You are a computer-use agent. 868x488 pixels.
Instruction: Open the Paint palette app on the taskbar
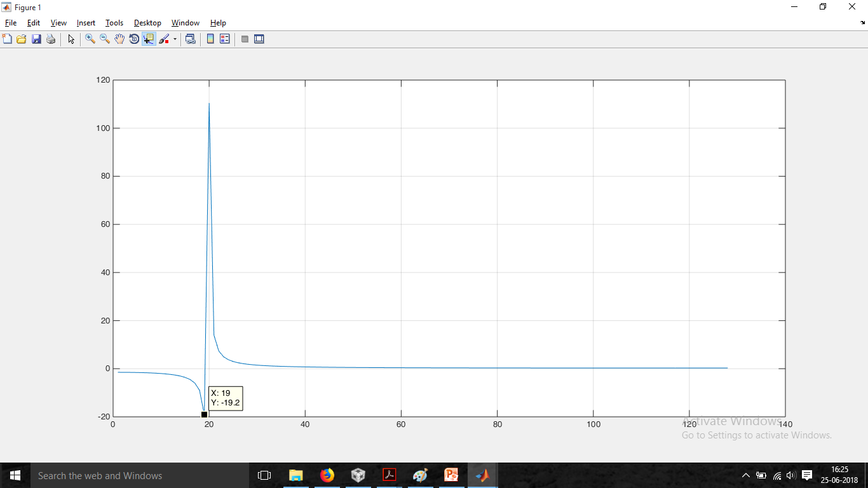(x=421, y=475)
